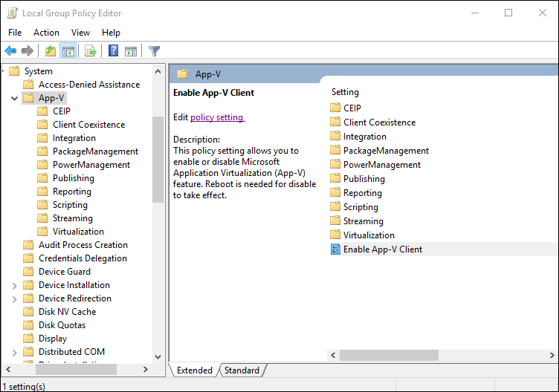
Task: Click the Filter funnel toolbar icon
Action: [154, 51]
